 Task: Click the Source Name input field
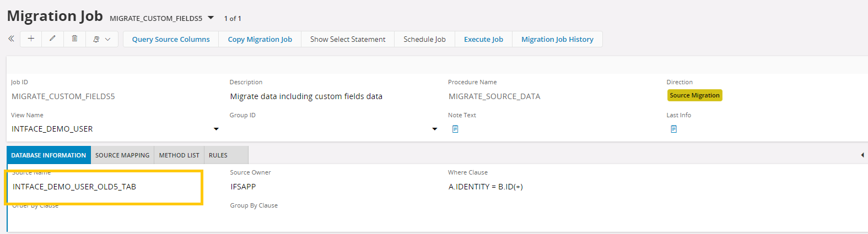[x=105, y=187]
